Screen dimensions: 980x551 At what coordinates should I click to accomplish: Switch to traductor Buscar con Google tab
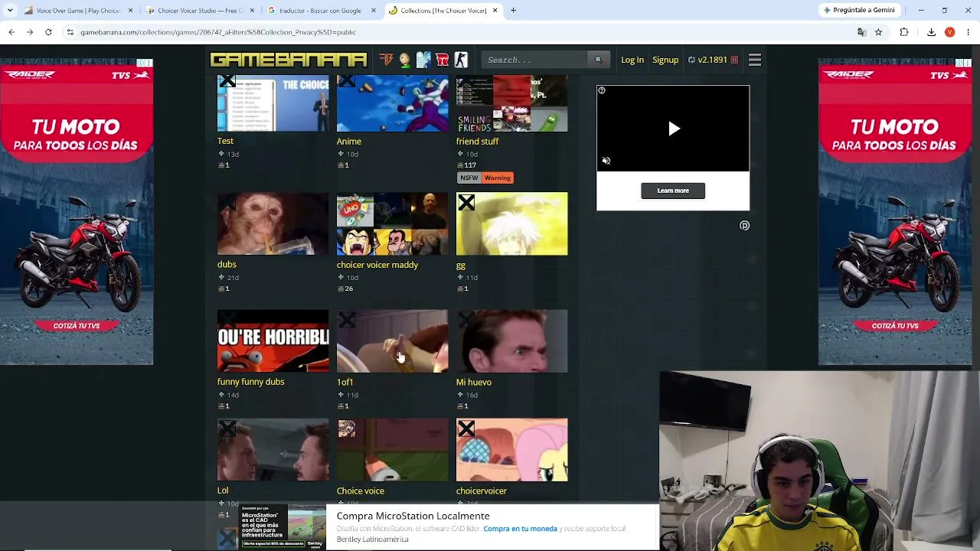[321, 11]
